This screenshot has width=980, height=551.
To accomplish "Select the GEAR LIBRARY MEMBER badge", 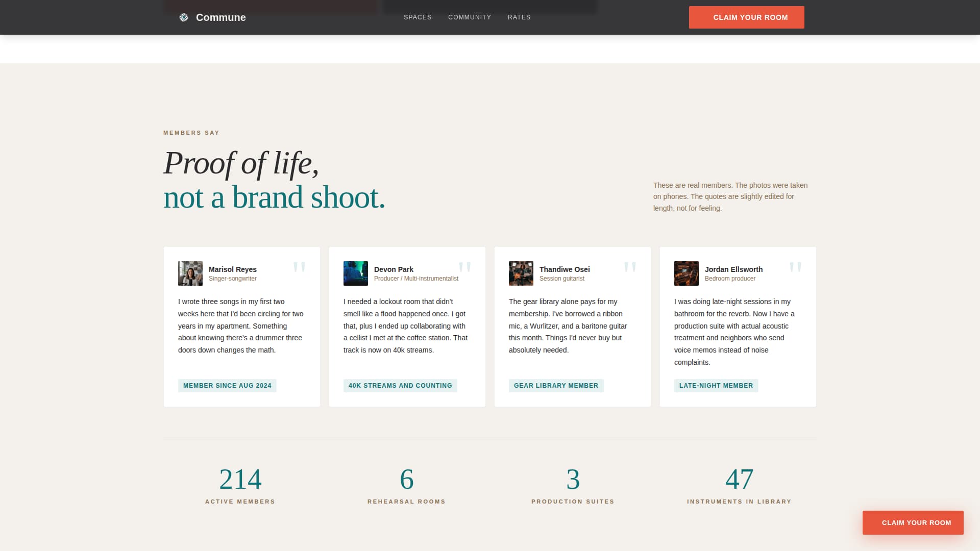I will click(556, 385).
